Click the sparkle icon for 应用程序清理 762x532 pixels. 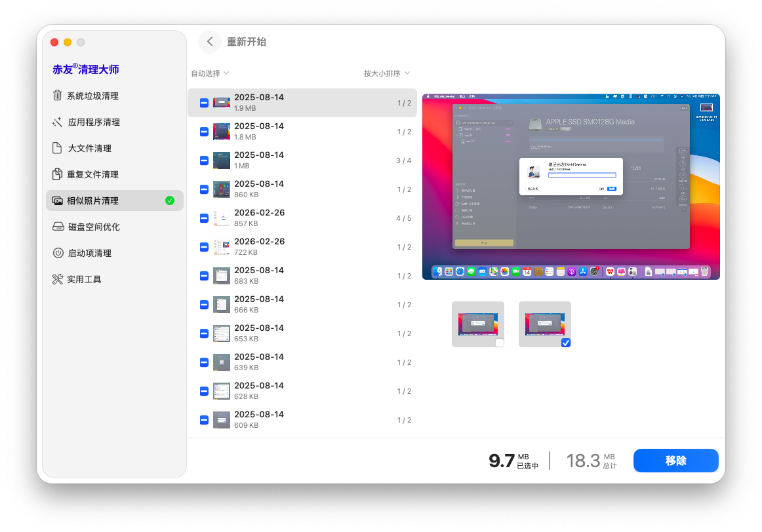pyautogui.click(x=58, y=122)
